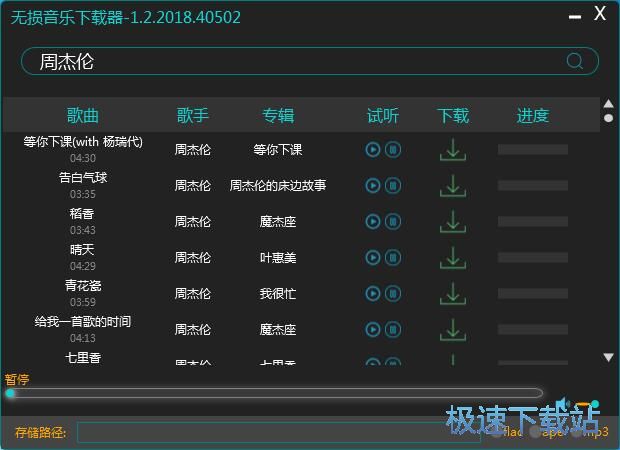Download the song 晴天
Screen dimensions: 620x450
click(x=453, y=257)
